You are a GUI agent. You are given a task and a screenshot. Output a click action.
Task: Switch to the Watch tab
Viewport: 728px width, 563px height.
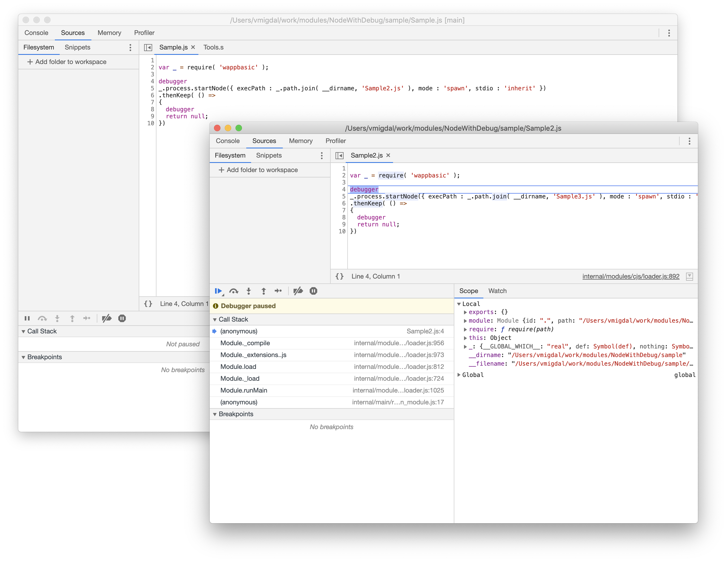pos(497,291)
